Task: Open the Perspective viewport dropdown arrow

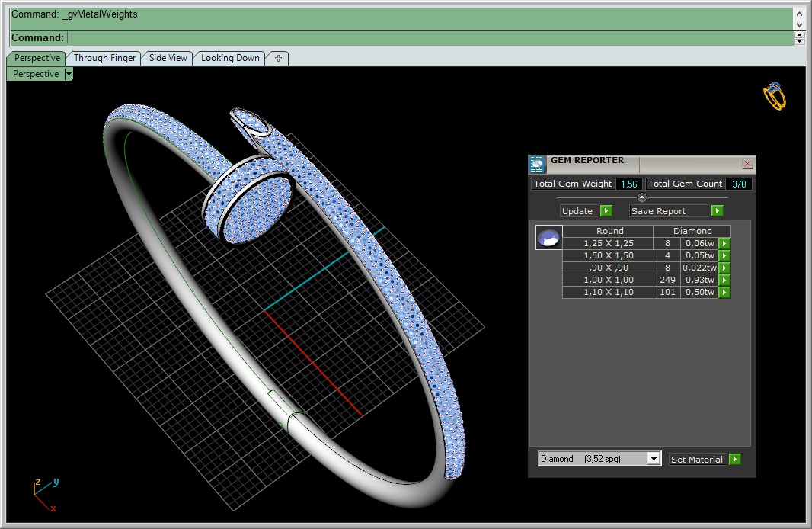Action: [69, 74]
